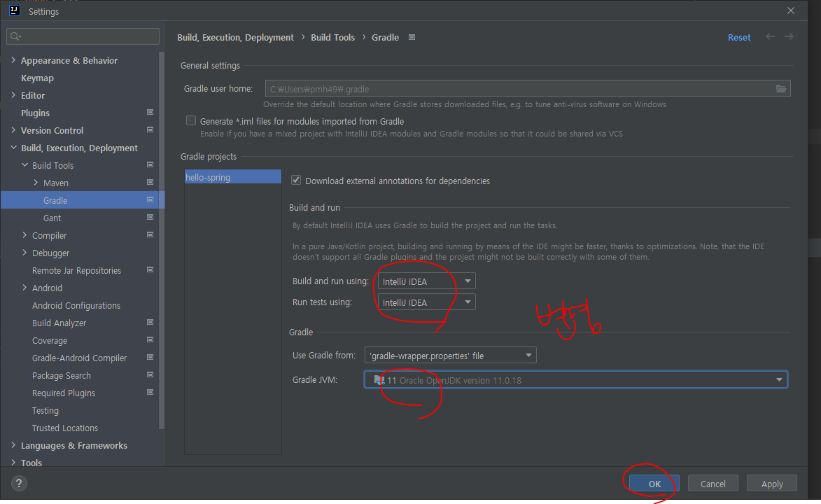Click the Reset link
The height and width of the screenshot is (504, 821).
739,38
